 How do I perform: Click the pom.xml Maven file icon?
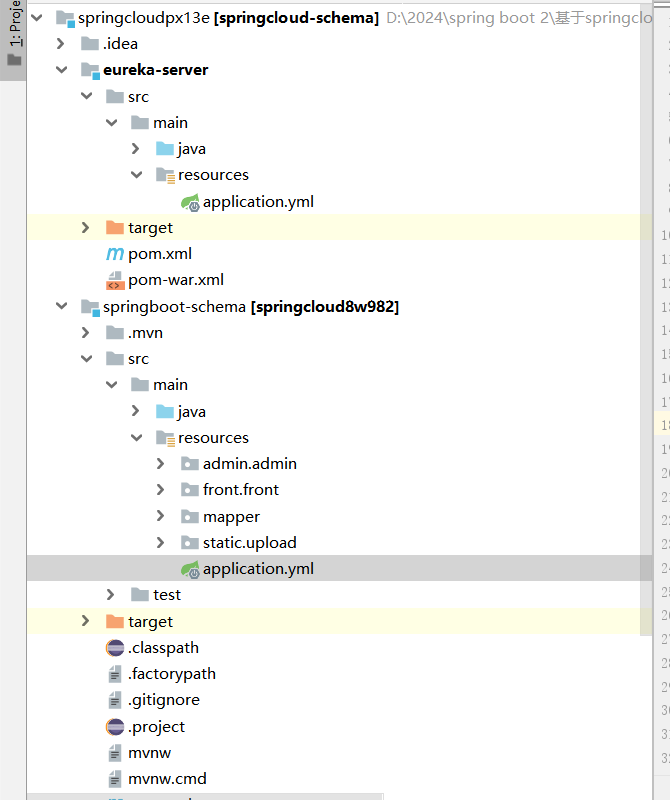click(x=115, y=254)
